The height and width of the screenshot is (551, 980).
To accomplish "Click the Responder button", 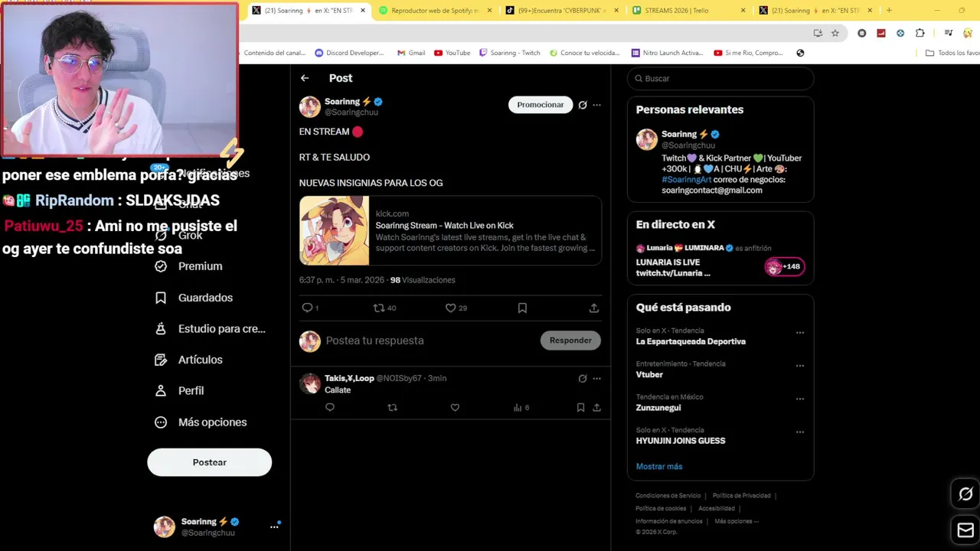I will click(x=570, y=341).
